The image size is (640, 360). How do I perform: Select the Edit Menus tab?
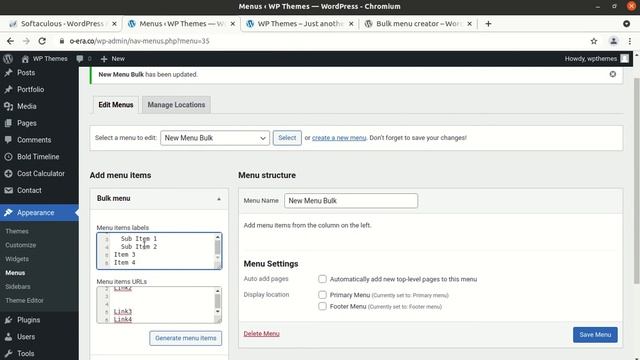click(x=116, y=105)
